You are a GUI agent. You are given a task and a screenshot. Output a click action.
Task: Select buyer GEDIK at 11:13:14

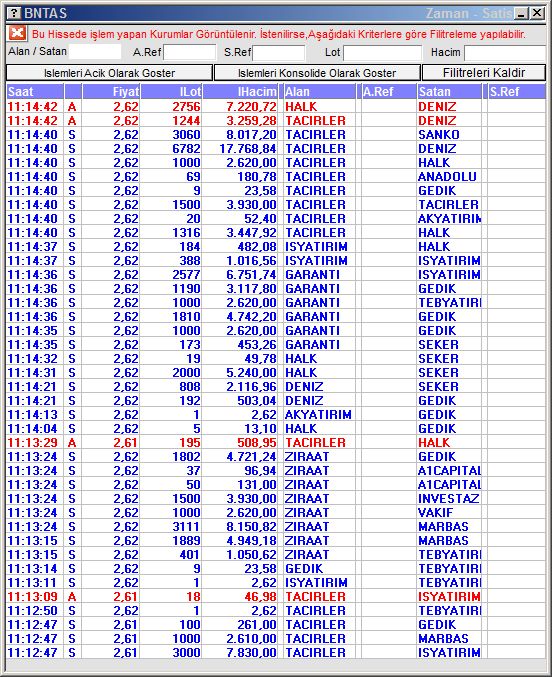(320, 569)
